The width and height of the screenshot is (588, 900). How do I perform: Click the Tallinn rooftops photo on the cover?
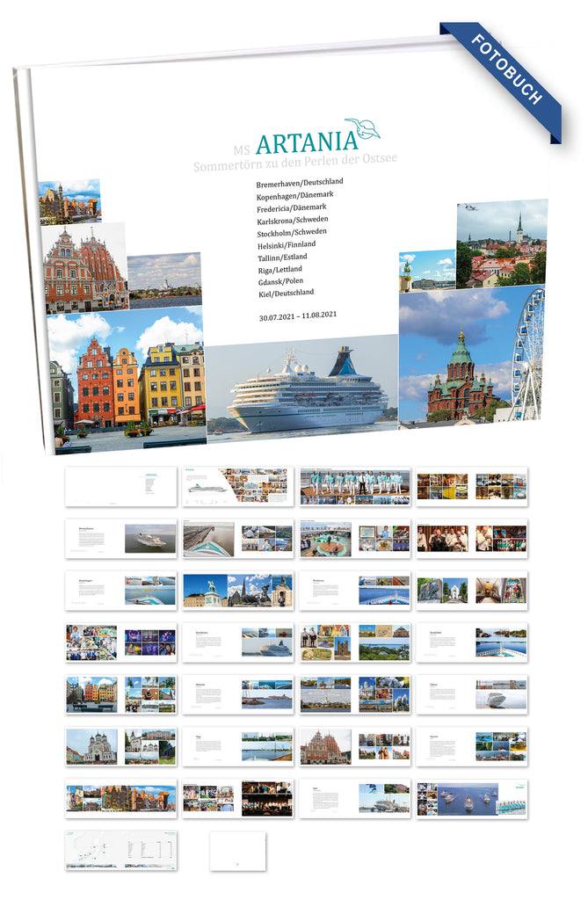[x=501, y=243]
